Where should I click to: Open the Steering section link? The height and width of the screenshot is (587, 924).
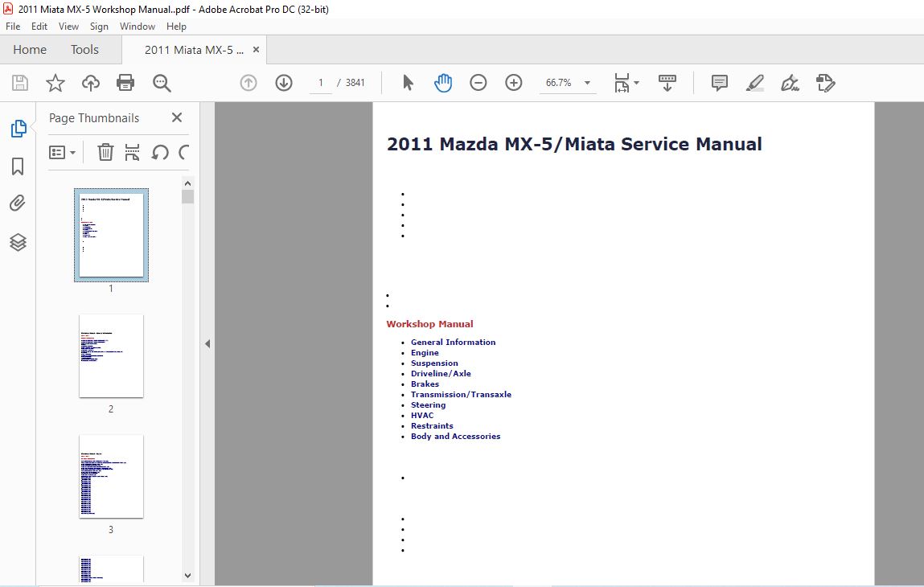pyautogui.click(x=429, y=405)
